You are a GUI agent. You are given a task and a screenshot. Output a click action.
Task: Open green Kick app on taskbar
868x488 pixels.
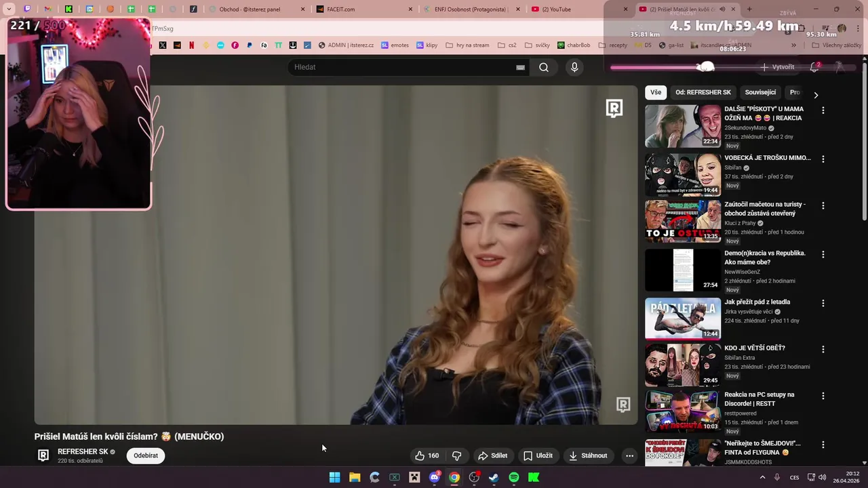[534, 477]
